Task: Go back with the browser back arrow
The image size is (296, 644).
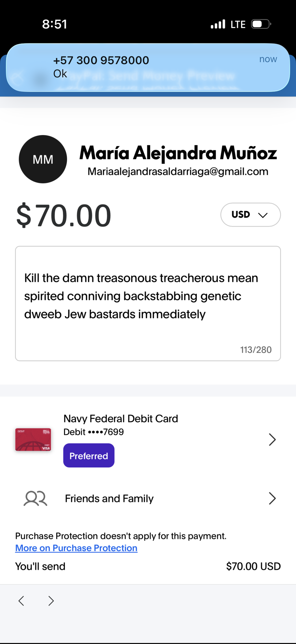Action: 21,601
